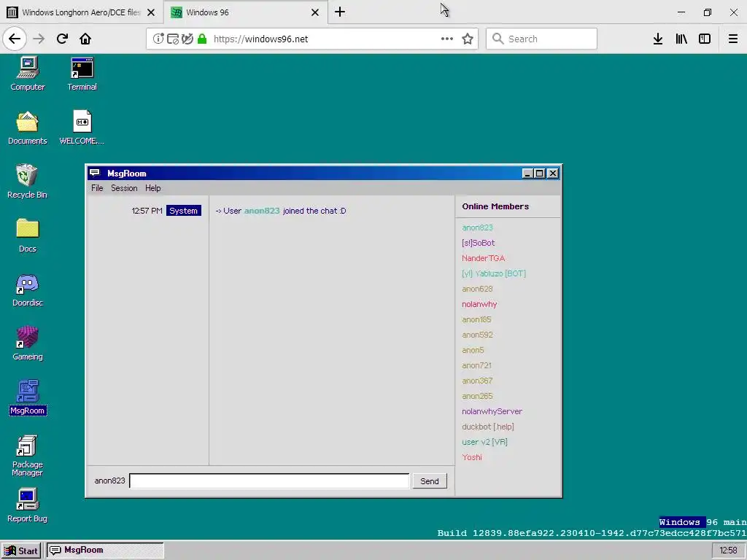
Task: Click the browser home icon
Action: (x=85, y=39)
